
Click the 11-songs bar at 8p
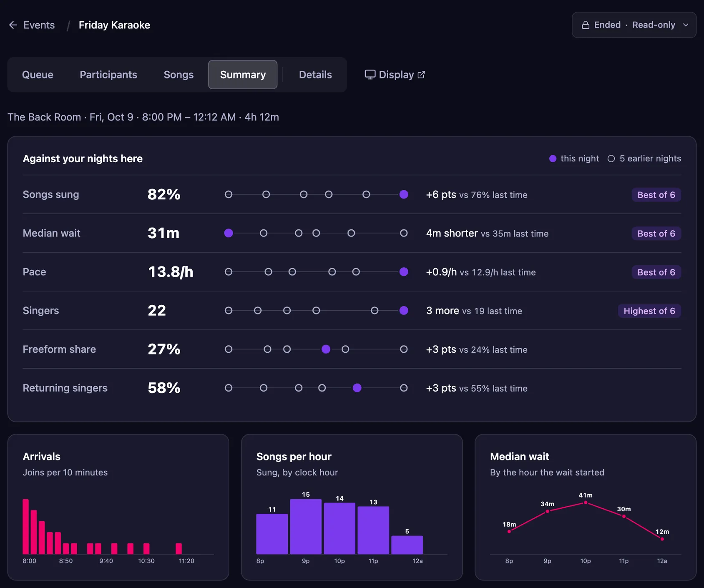(x=272, y=534)
